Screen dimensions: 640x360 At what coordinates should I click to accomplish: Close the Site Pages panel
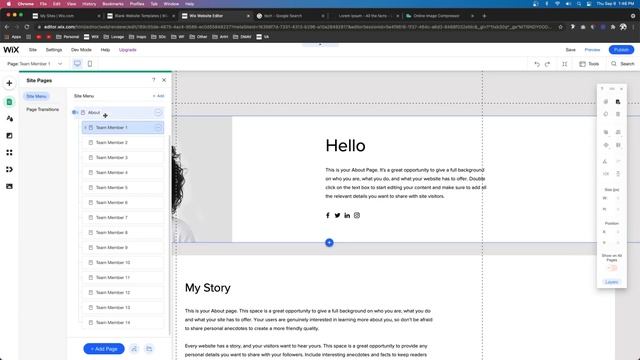pyautogui.click(x=164, y=80)
